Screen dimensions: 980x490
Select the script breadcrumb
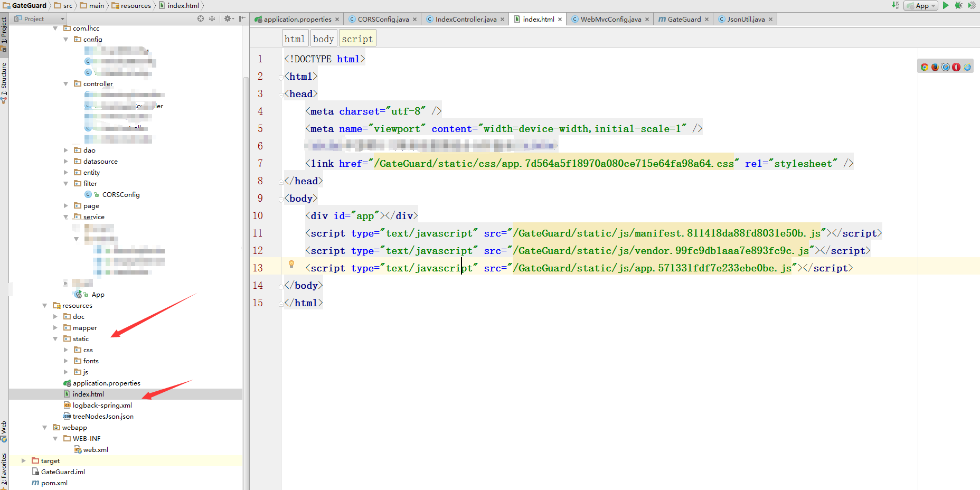(357, 39)
